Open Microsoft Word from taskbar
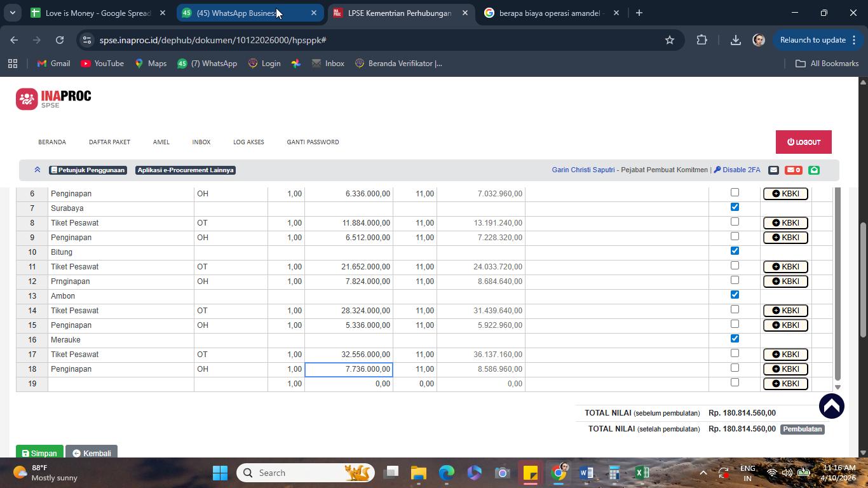Image resolution: width=868 pixels, height=488 pixels. click(x=586, y=473)
